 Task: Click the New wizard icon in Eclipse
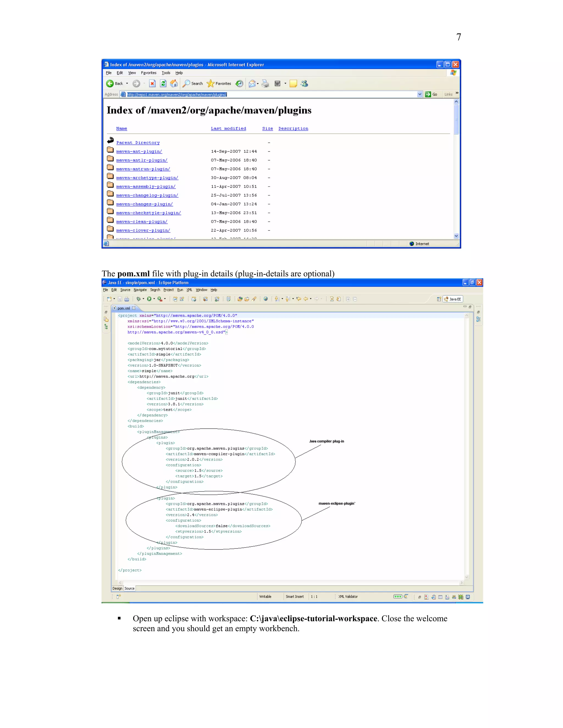(109, 299)
